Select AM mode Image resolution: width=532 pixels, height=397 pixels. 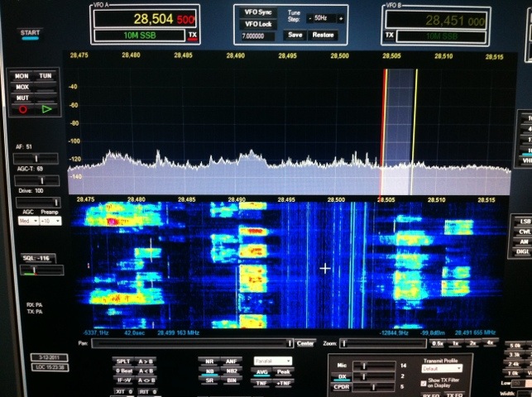[x=525, y=242]
